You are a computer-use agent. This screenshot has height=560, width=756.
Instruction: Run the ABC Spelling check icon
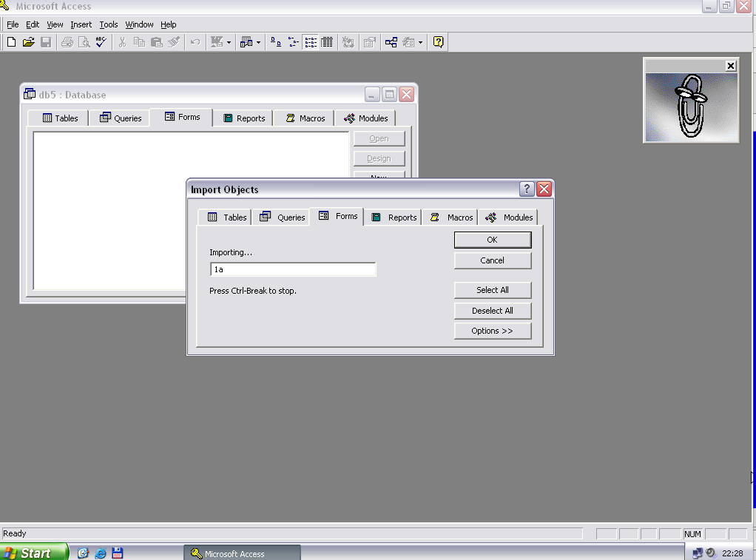click(x=101, y=42)
